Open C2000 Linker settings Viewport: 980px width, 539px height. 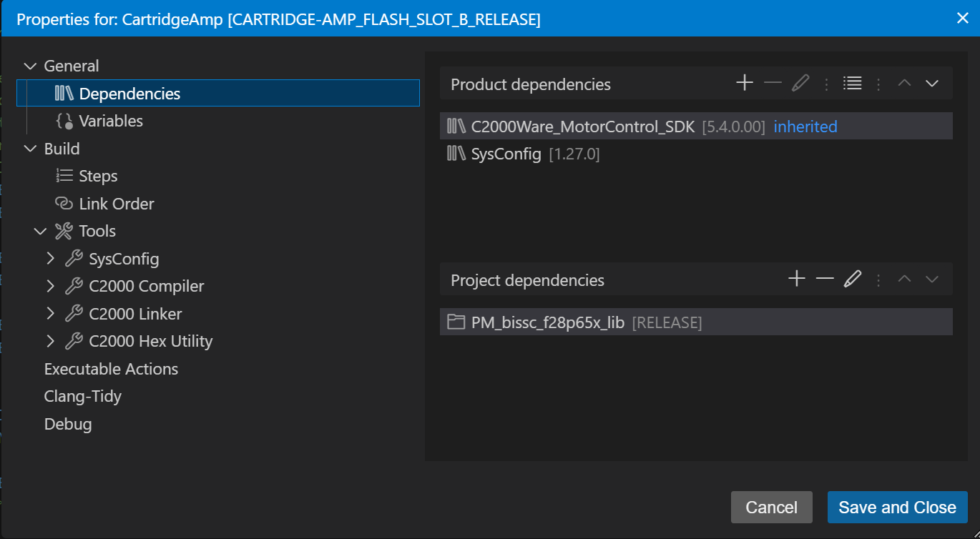[x=135, y=314]
